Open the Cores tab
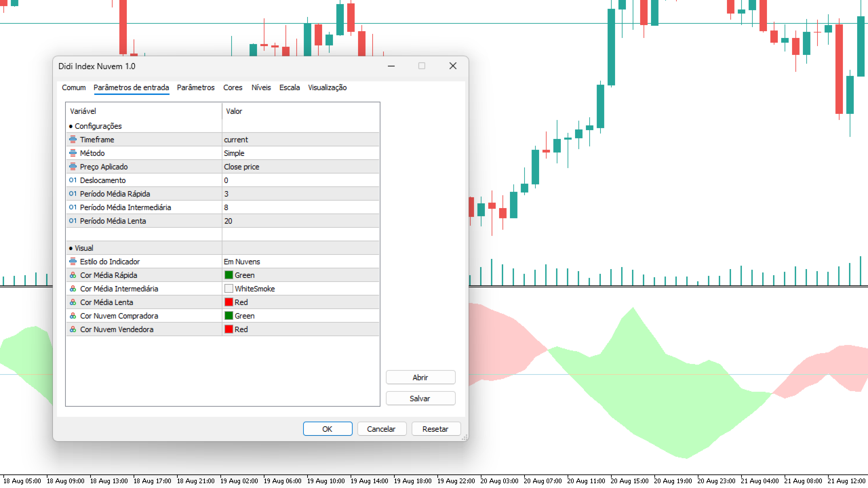 (x=233, y=87)
